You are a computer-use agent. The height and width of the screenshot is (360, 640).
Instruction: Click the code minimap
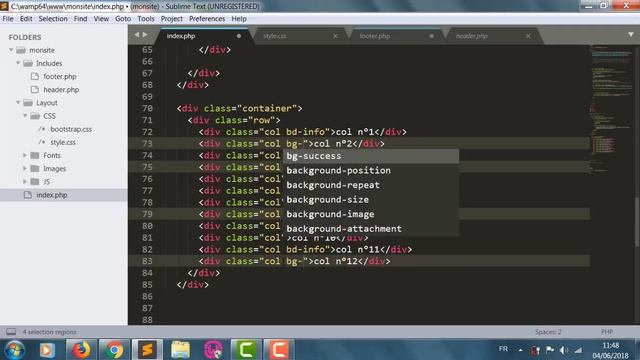point(611,110)
